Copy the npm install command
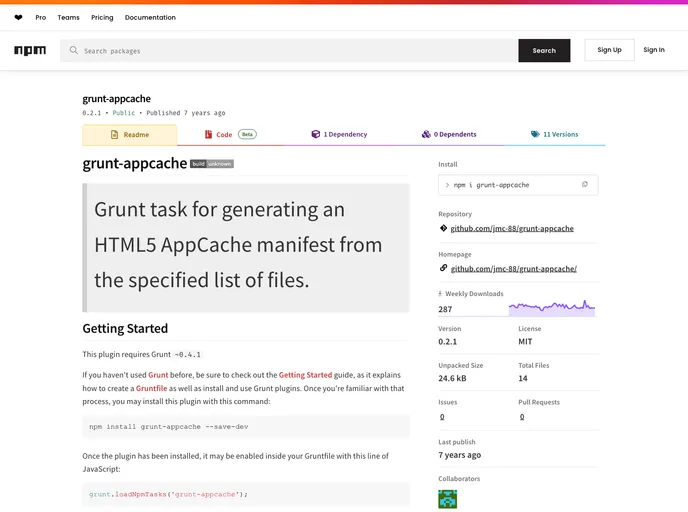 584,184
